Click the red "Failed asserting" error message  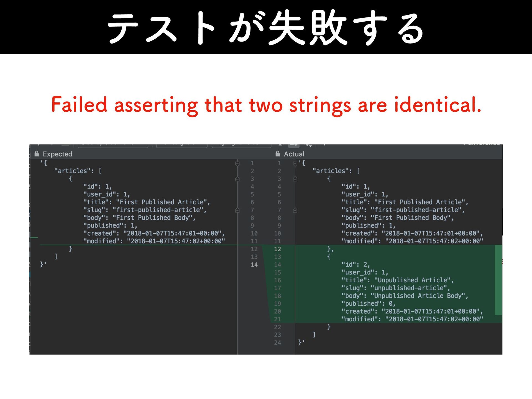point(266,105)
